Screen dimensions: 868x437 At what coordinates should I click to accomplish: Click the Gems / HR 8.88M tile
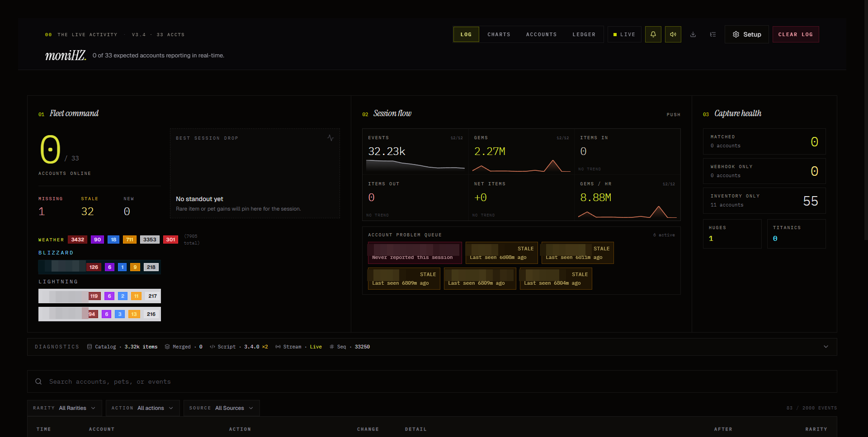[x=627, y=198]
